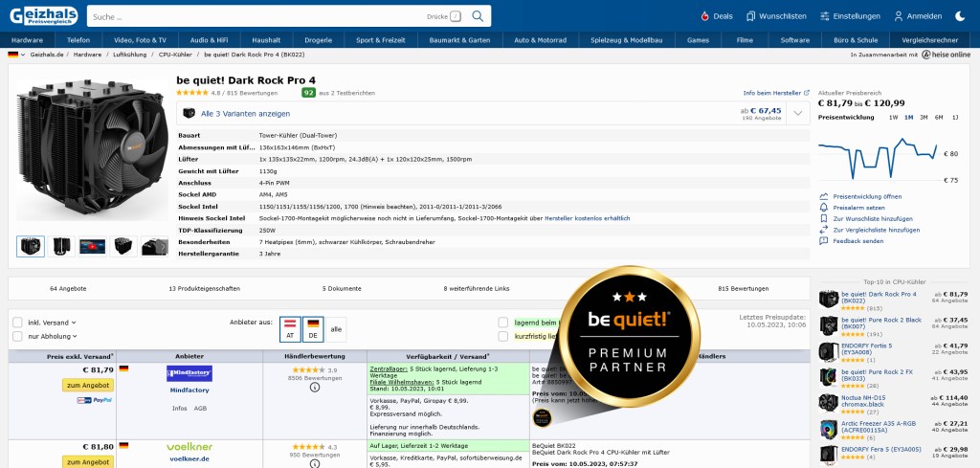This screenshot has height=468, width=980.
Task: Select the second product thumbnail image
Action: point(61,246)
